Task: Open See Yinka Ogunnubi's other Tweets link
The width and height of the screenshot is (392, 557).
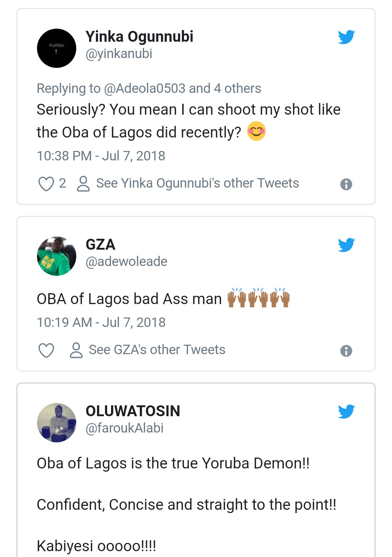Action: point(197,183)
